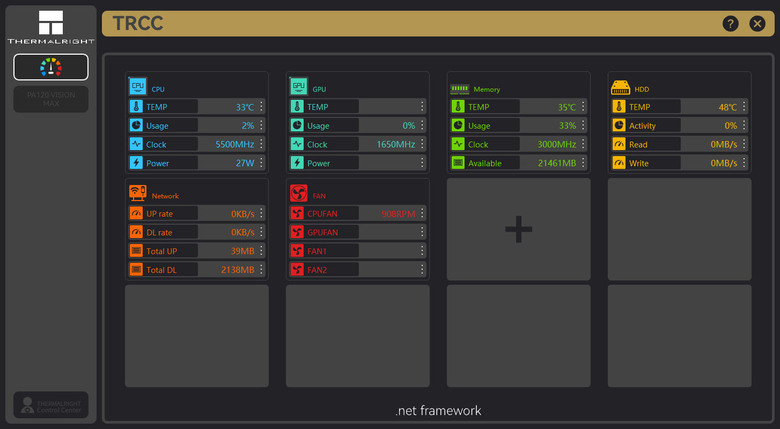The height and width of the screenshot is (429, 780).
Task: Click the CPU Clock waveform icon
Action: tap(136, 144)
